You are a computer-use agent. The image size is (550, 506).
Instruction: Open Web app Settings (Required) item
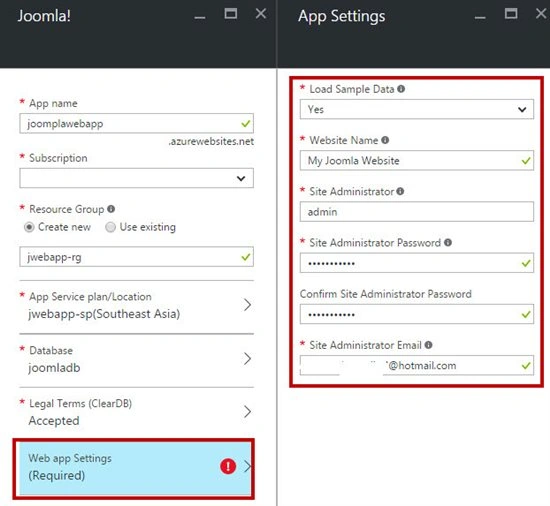coord(135,468)
